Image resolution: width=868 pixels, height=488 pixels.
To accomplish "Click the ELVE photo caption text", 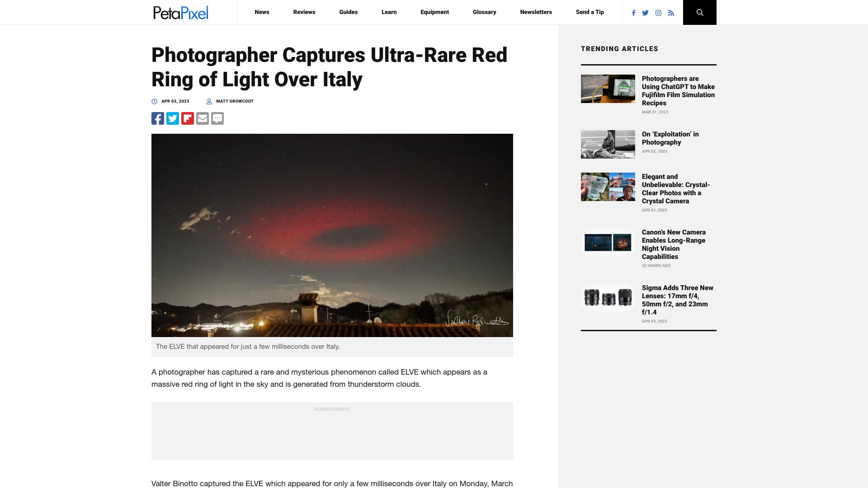I will coord(248,347).
